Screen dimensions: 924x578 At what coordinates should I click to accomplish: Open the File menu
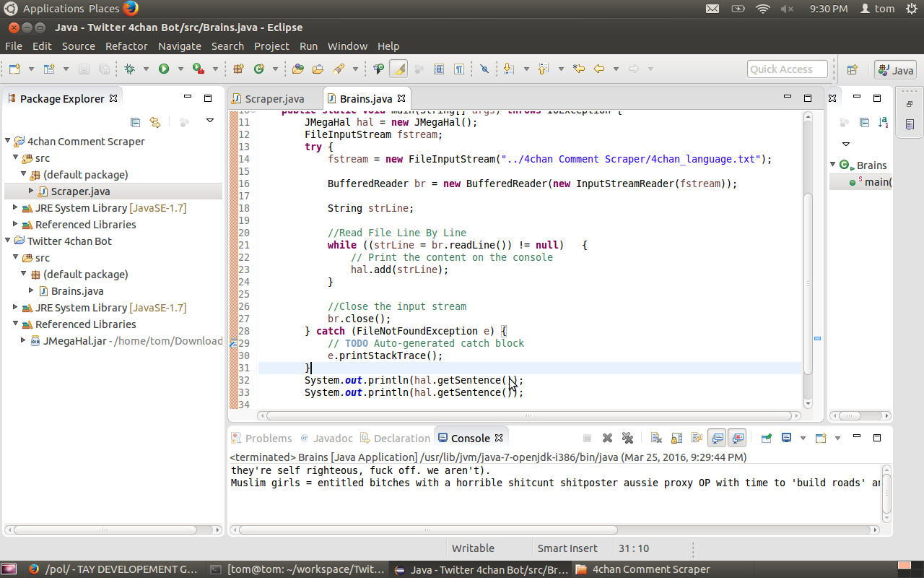tap(14, 46)
